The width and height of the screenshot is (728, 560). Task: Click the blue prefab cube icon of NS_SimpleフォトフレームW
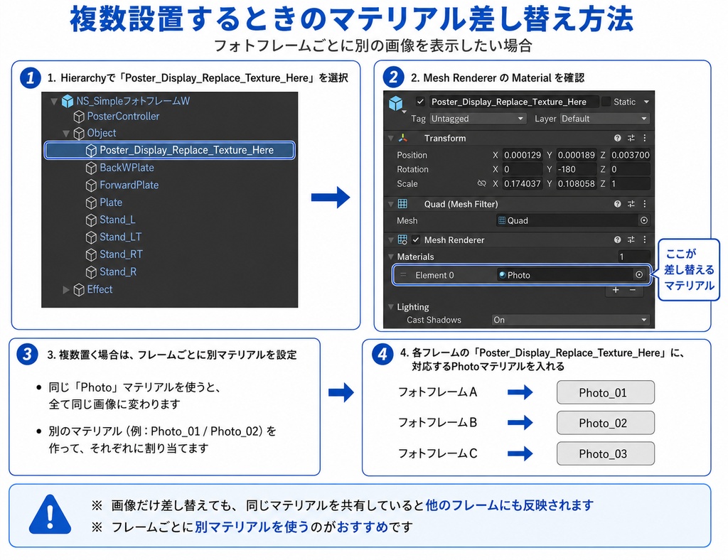pos(68,101)
